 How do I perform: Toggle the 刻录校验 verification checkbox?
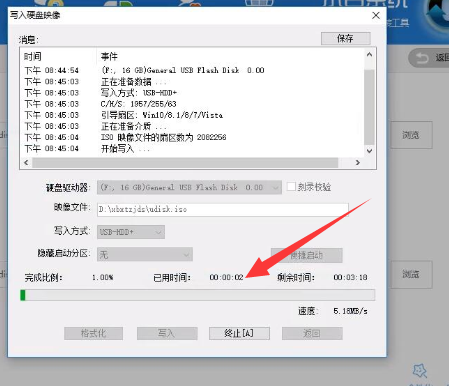pos(291,187)
